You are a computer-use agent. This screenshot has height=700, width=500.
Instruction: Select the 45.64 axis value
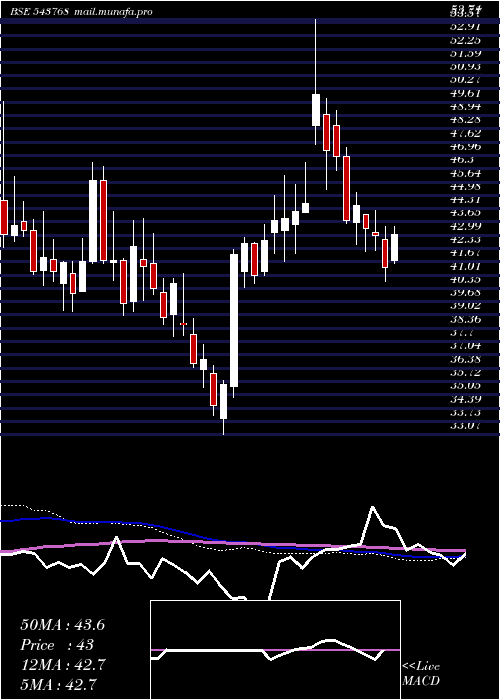coord(466,173)
